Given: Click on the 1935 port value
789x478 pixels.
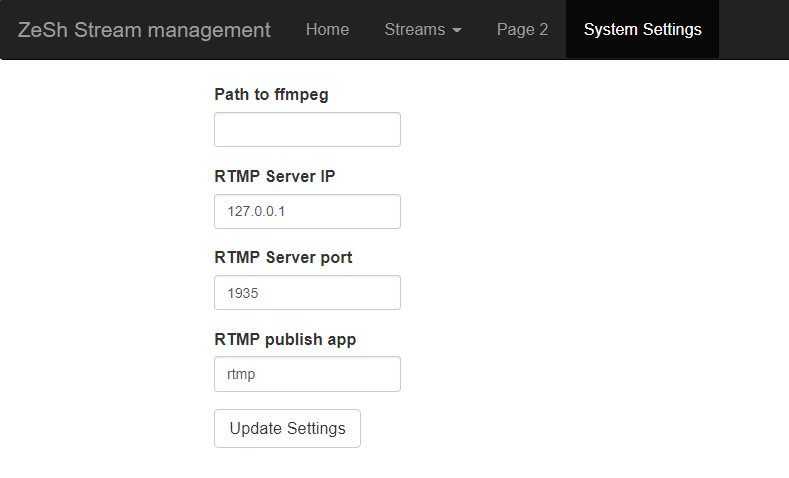Looking at the screenshot, I should pos(243,294).
